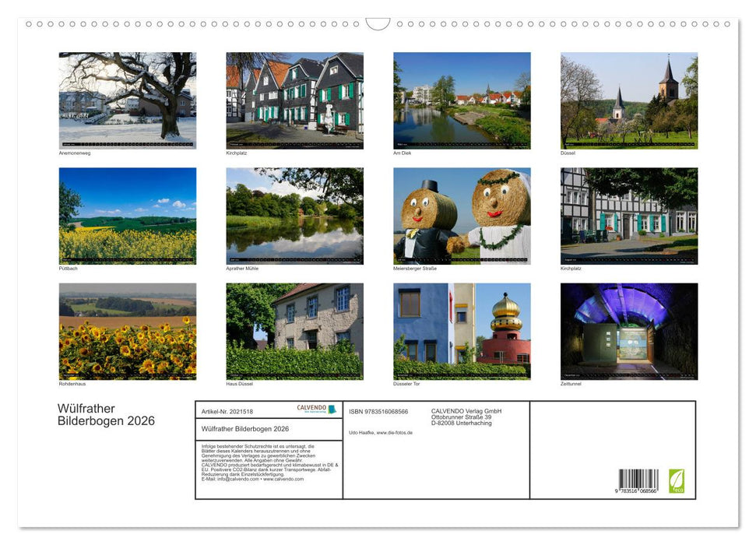The height and width of the screenshot is (545, 756).
Task: Select the Düssel church photo
Action: coord(628,100)
